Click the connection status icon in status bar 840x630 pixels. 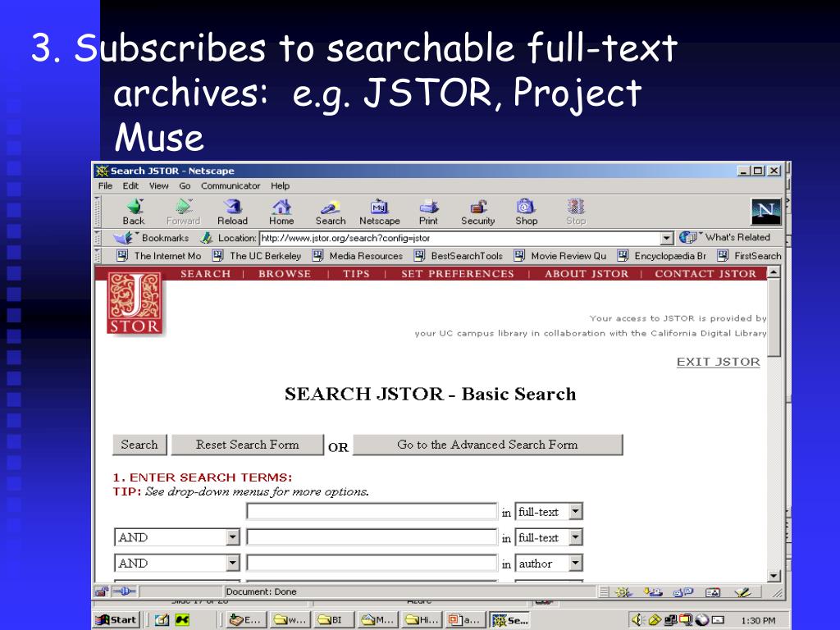pyautogui.click(x=124, y=591)
